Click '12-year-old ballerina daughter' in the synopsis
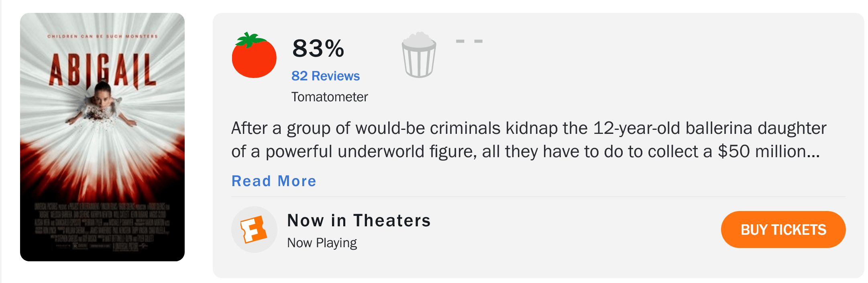Viewport: 868px width, 283px height. 710,128
